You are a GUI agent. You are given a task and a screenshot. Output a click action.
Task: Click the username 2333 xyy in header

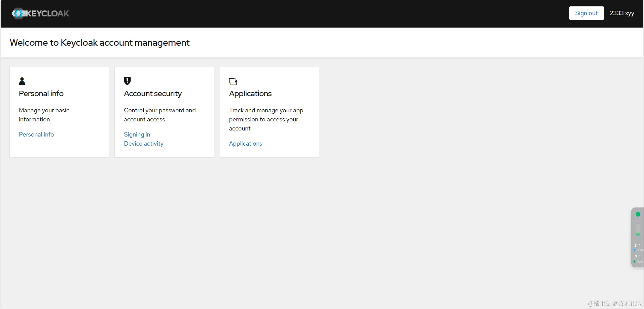click(622, 13)
